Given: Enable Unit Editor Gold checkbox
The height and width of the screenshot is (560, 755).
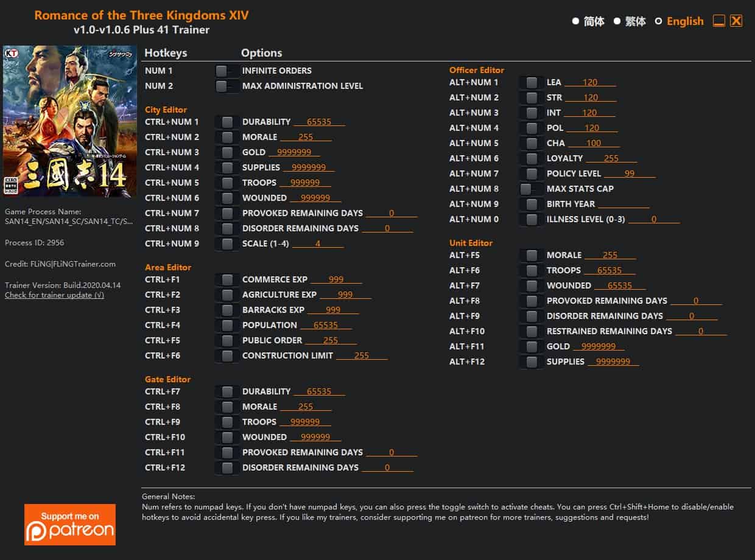Looking at the screenshot, I should (x=532, y=346).
